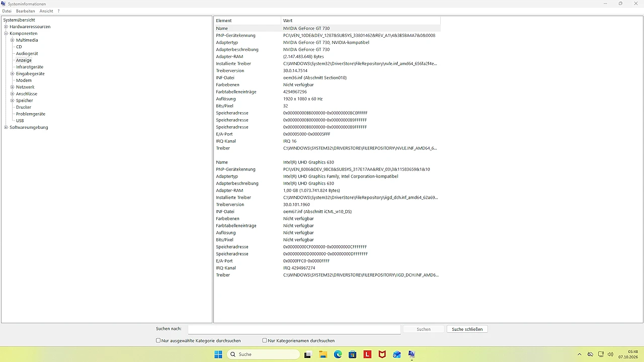Select the Drucker tree item
The width and height of the screenshot is (644, 362).
[24, 107]
